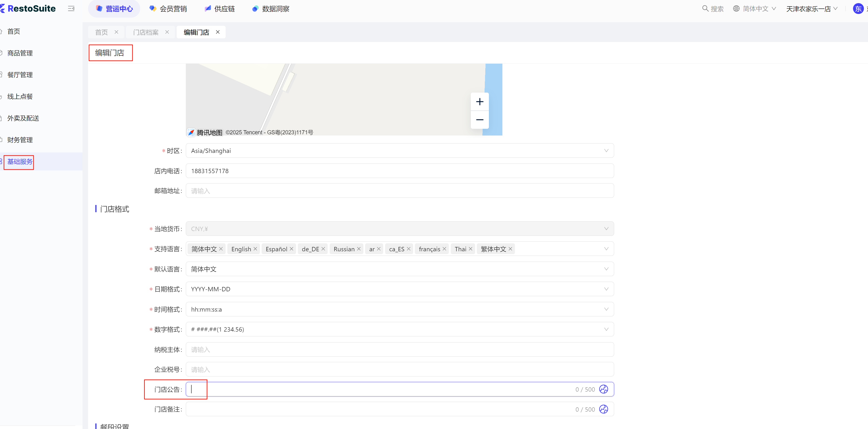
Task: Close the 编辑门店 tab
Action: coord(218,32)
